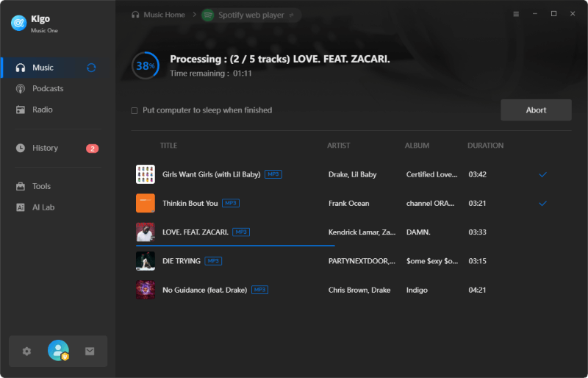The image size is (588, 378).
Task: Click the AI Lab icon
Action: tap(21, 207)
